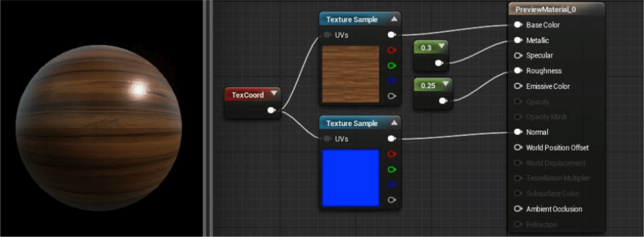The width and height of the screenshot is (644, 237).
Task: Click the 0.25 constant node output pin
Action: pyautogui.click(x=443, y=101)
